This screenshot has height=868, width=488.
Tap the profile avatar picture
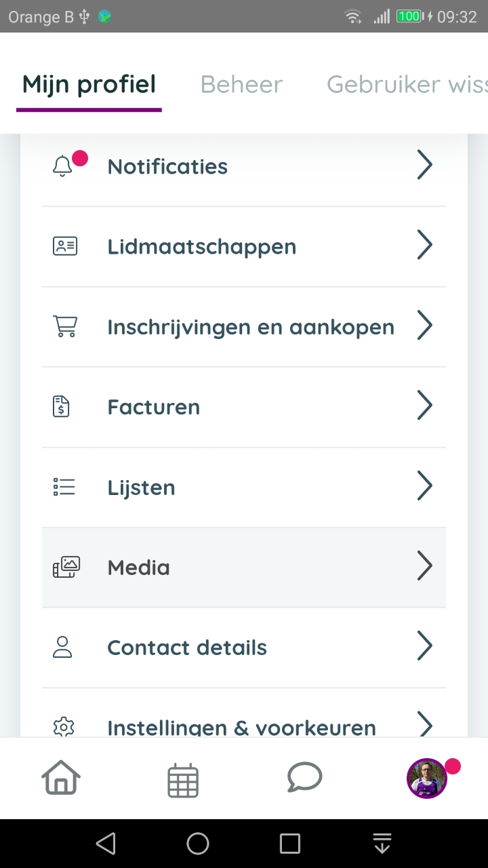[426, 778]
